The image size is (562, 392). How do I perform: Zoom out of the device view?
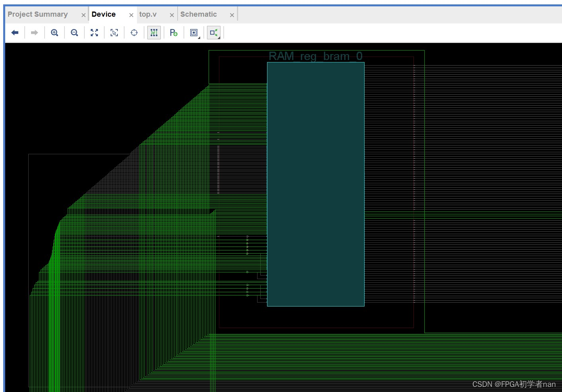tap(74, 33)
